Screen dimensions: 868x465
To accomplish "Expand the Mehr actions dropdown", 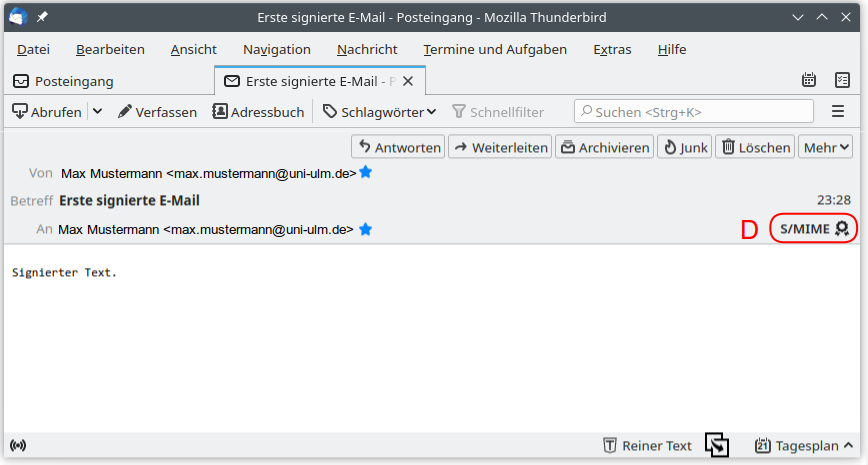I will point(825,147).
